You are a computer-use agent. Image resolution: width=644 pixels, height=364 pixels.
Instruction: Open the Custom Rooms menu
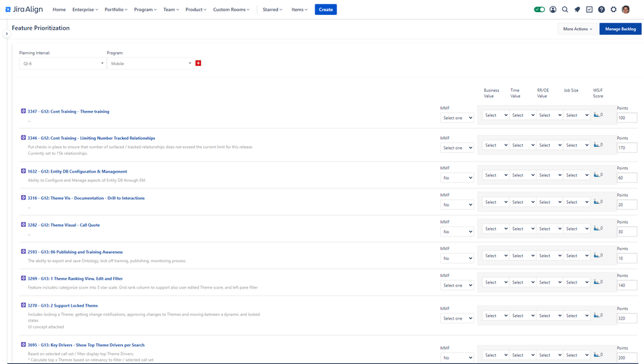pyautogui.click(x=231, y=10)
